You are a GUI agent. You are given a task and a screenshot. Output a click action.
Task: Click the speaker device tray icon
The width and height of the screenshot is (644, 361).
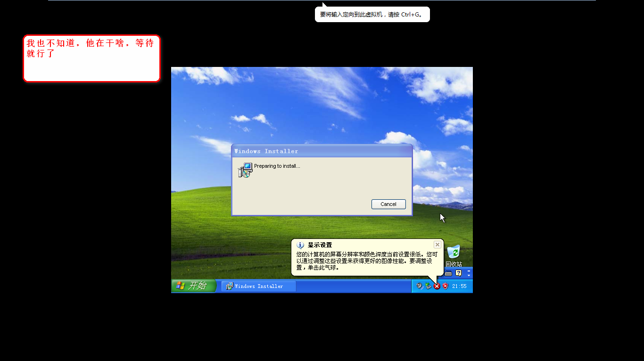point(420,286)
